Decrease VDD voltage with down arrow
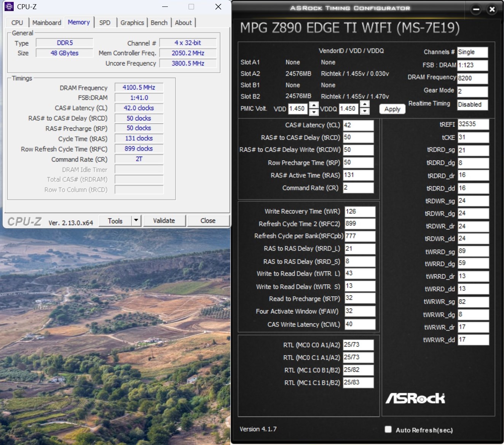This screenshot has width=504, height=445. pyautogui.click(x=314, y=112)
